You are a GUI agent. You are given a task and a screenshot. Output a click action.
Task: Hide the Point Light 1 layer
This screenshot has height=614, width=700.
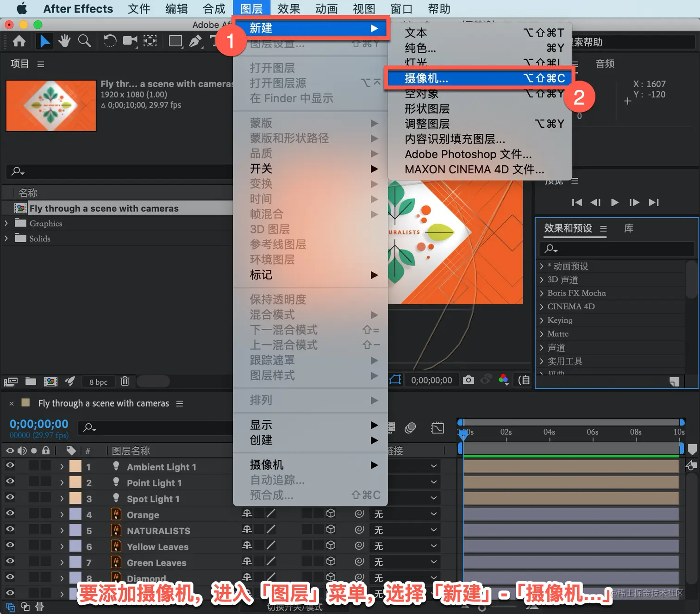pyautogui.click(x=10, y=482)
